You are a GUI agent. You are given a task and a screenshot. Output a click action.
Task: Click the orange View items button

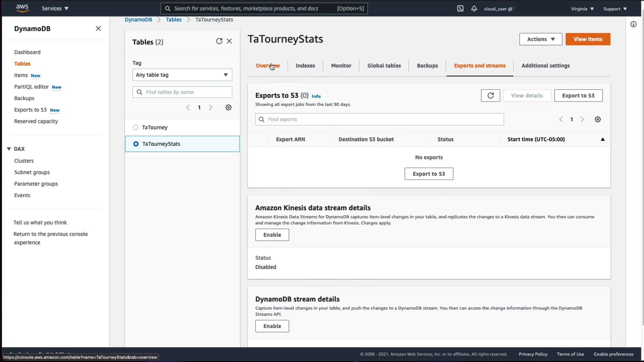[x=588, y=39]
